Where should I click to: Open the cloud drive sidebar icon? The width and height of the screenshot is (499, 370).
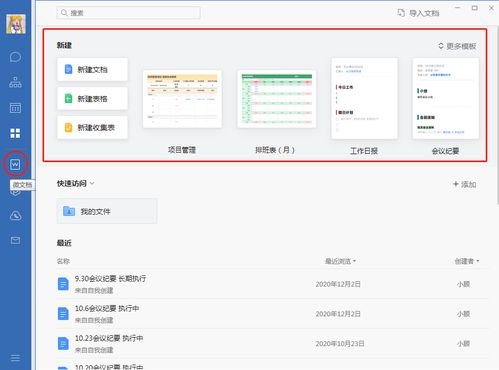coord(15,216)
